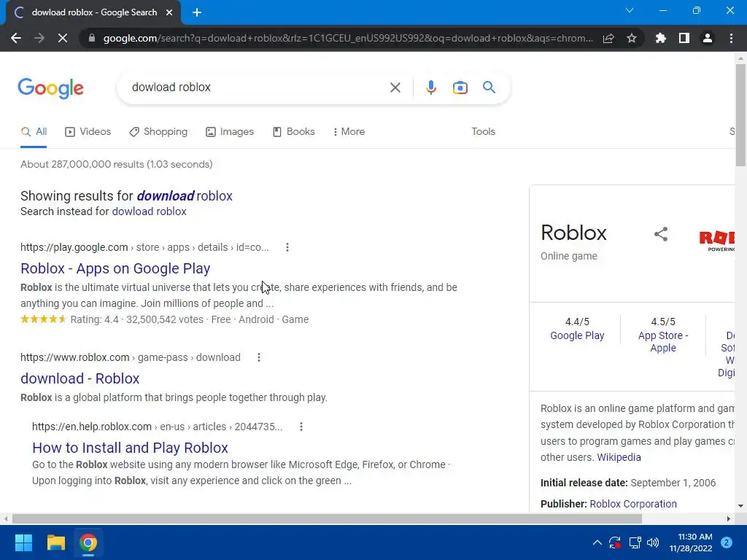Show hidden system tray icons
The width and height of the screenshot is (747, 560).
pos(597,542)
